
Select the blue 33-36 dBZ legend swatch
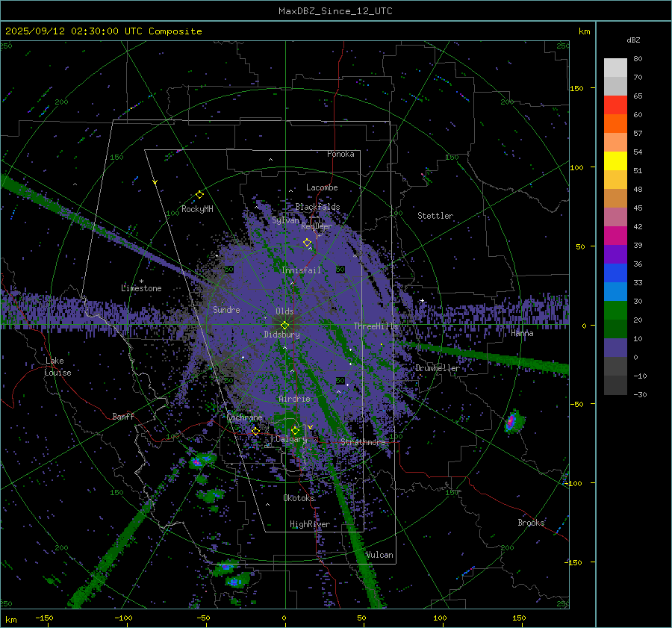pos(615,273)
